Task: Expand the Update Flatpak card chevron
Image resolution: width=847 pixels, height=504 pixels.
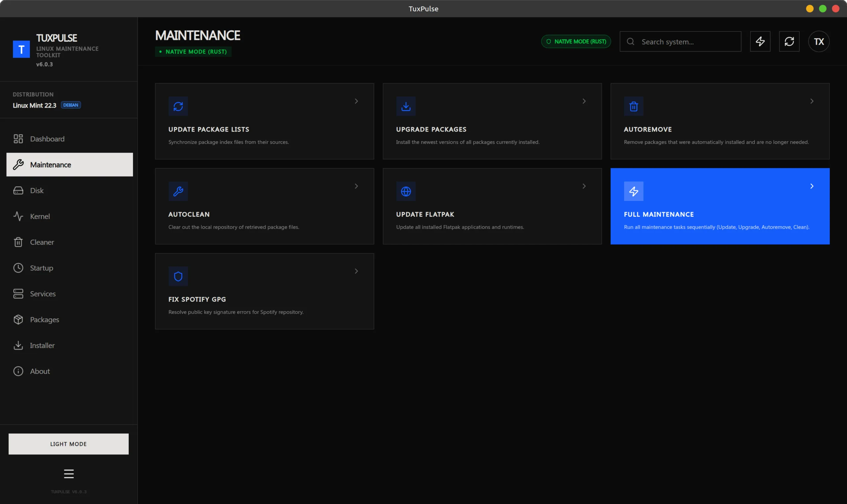Action: pos(584,186)
